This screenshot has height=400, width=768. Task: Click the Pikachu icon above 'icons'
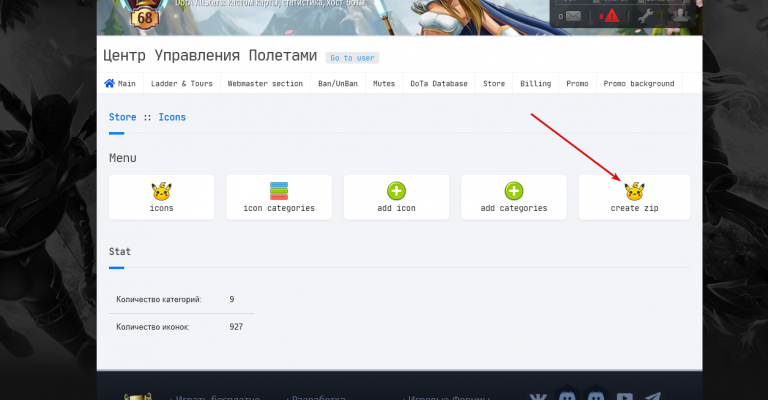161,191
